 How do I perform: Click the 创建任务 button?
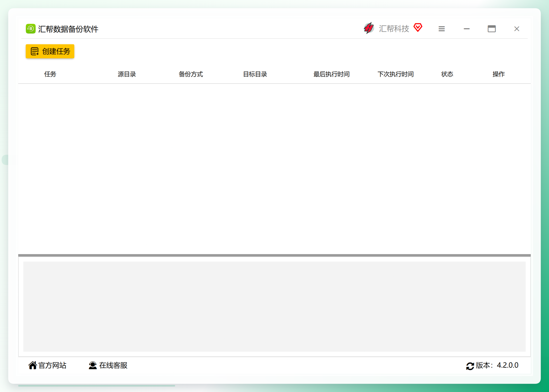(50, 51)
